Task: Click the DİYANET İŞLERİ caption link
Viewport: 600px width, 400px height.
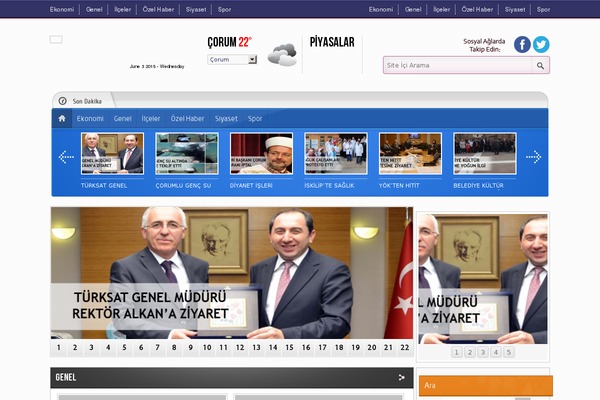Action: tap(251, 185)
